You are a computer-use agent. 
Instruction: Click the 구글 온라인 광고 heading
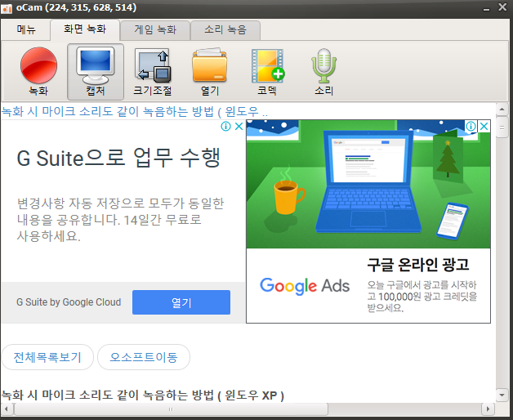pos(418,265)
